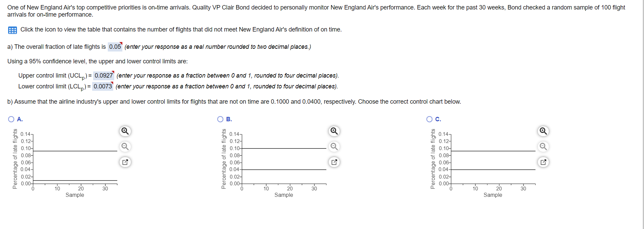Click the UCL answer field showing 0.0927
The width and height of the screenshot is (644, 229).
click(104, 75)
